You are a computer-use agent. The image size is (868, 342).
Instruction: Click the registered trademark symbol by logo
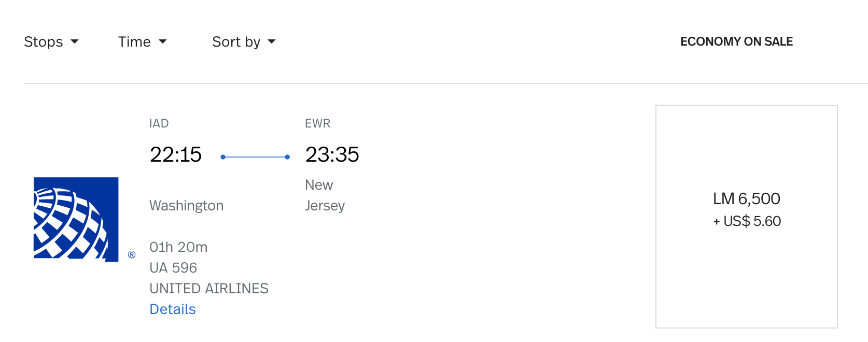point(132,254)
